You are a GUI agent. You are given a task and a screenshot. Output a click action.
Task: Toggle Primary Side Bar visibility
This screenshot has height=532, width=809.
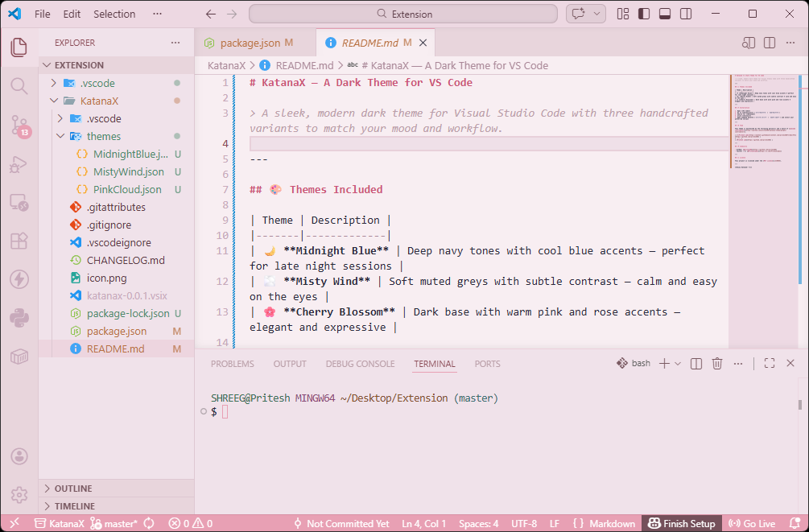[644, 14]
